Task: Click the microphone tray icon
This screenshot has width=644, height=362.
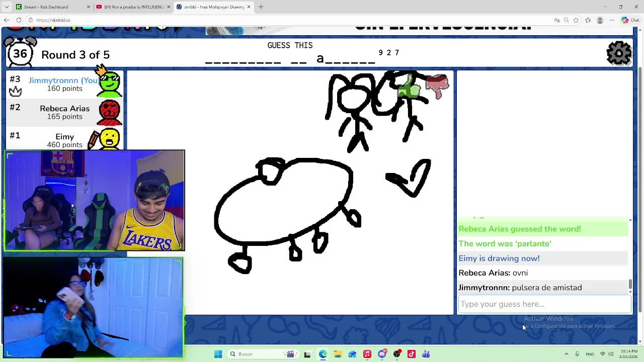Action: point(577,354)
